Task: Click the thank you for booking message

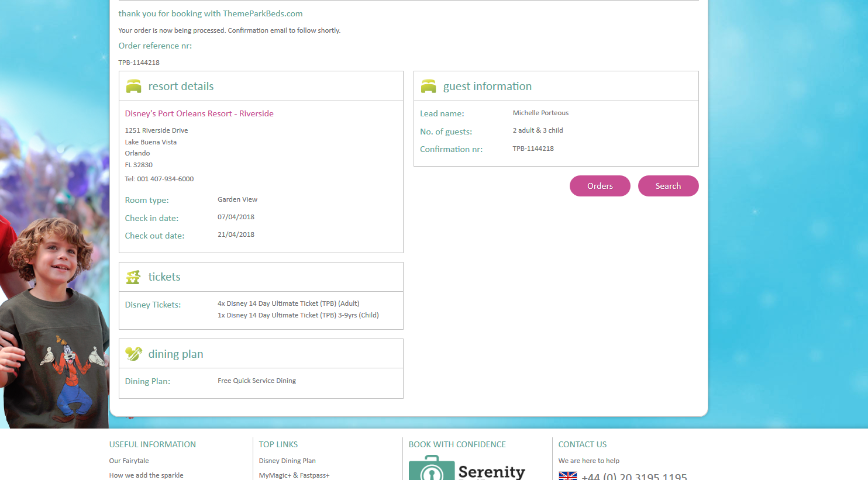Action: [x=211, y=13]
